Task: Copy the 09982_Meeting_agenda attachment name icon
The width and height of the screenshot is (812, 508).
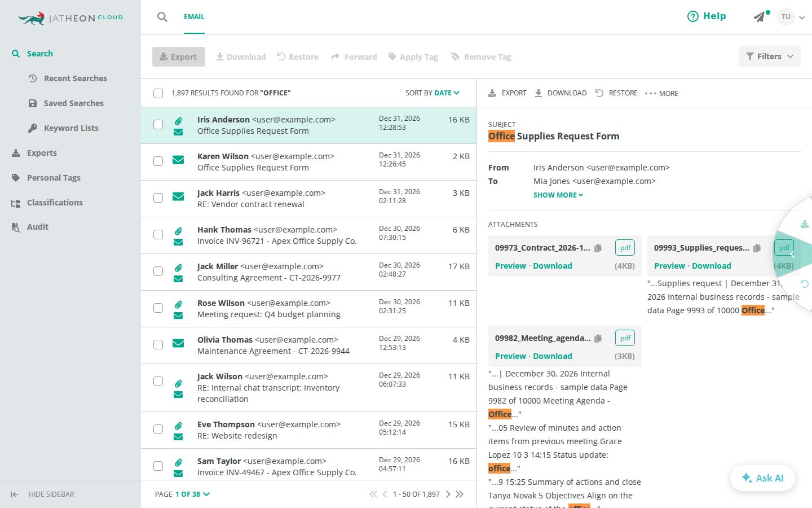Action: point(598,338)
